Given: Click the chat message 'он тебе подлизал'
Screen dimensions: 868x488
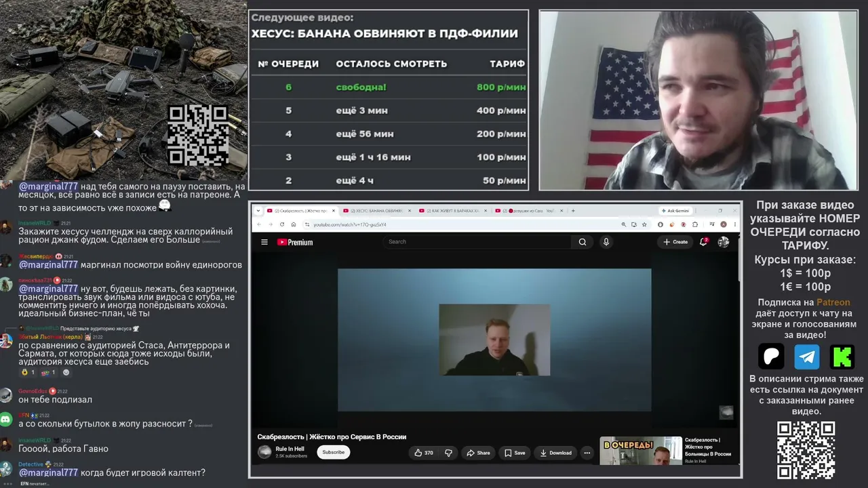Looking at the screenshot, I should coord(55,400).
